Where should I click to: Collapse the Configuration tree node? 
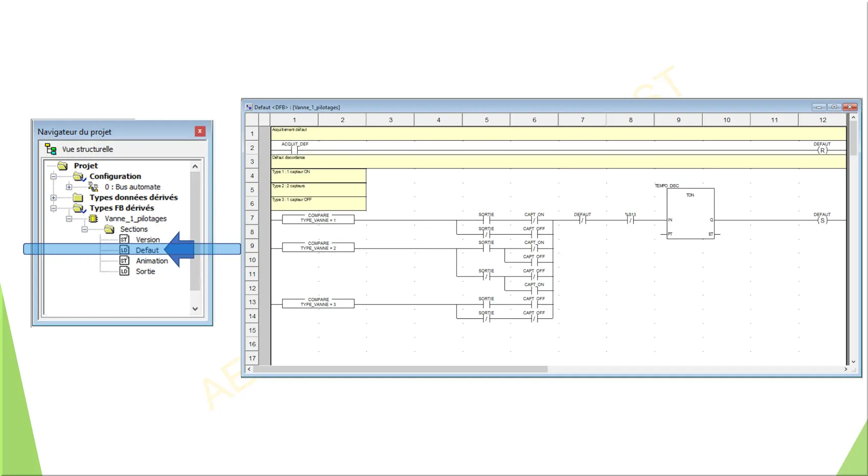coord(53,177)
